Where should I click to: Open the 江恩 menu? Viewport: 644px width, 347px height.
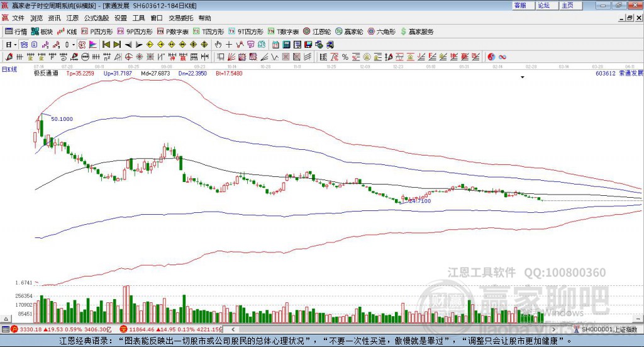(x=72, y=18)
